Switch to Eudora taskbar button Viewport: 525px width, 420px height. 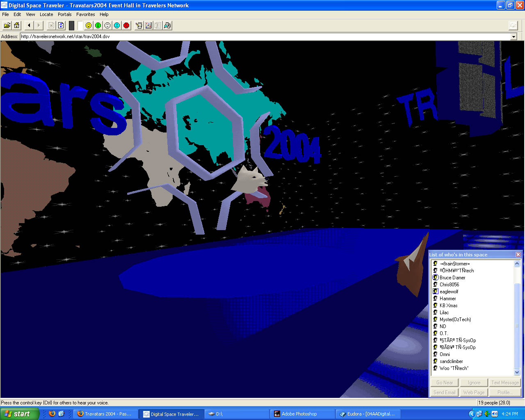(367, 414)
